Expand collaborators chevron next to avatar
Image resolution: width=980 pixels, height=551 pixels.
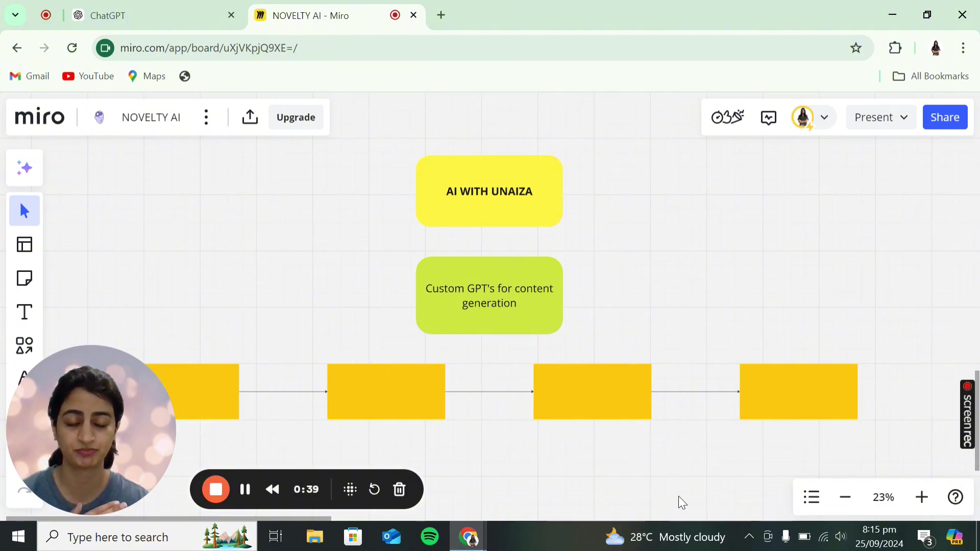click(824, 117)
